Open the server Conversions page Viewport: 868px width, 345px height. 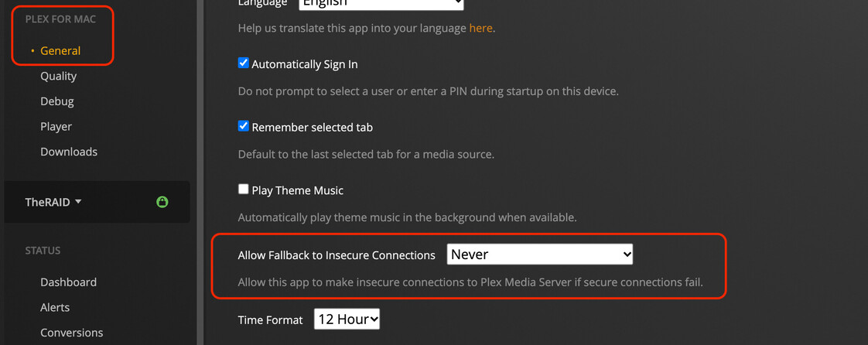[x=72, y=333]
